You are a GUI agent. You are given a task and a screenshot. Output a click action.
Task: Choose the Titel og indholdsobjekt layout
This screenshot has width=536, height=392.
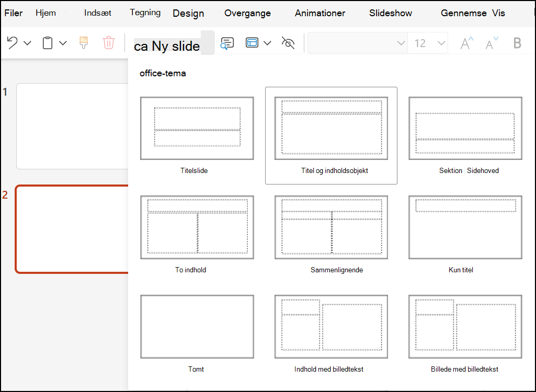(331, 136)
